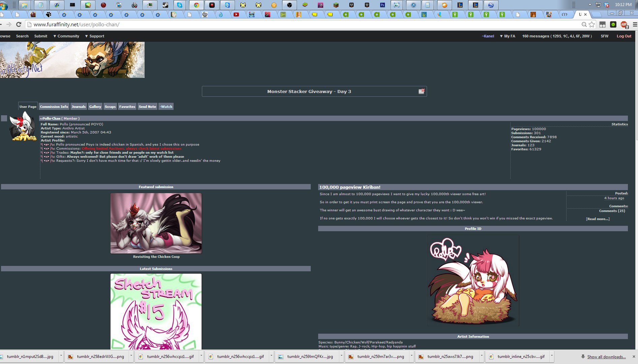Open the Chrome hamburger menu
The image size is (638, 364).
click(635, 25)
